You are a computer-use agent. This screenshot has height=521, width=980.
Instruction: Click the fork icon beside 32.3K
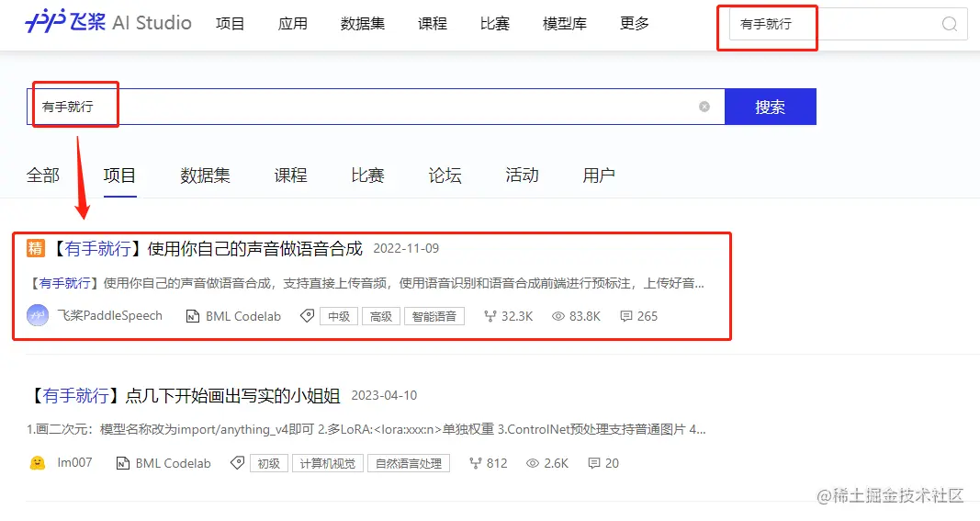[x=490, y=316]
